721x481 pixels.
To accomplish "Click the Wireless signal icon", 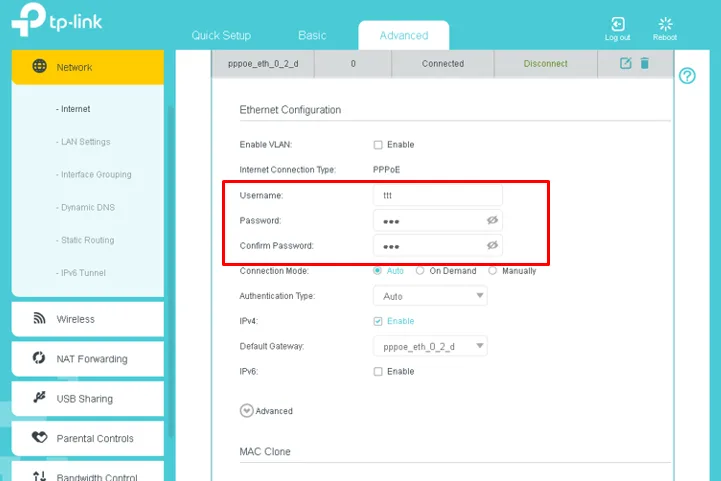I will tap(40, 318).
